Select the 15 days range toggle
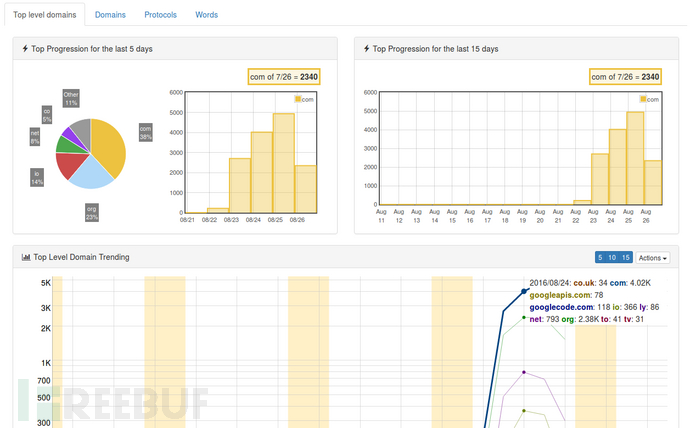 tap(626, 258)
